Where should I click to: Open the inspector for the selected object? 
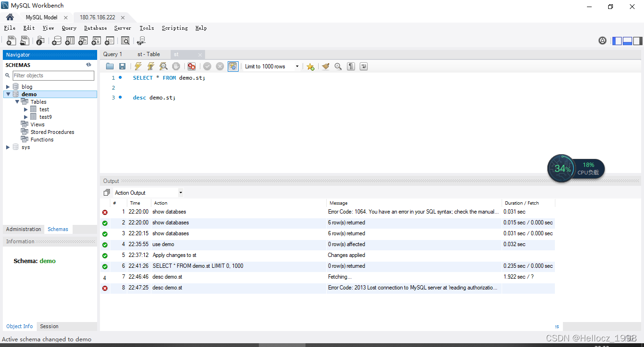click(x=41, y=41)
